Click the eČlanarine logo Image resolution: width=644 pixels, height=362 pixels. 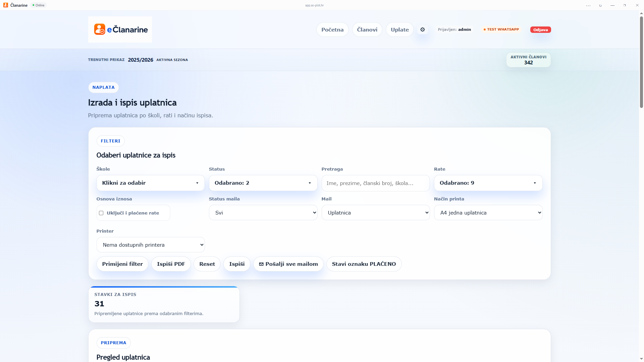click(120, 29)
